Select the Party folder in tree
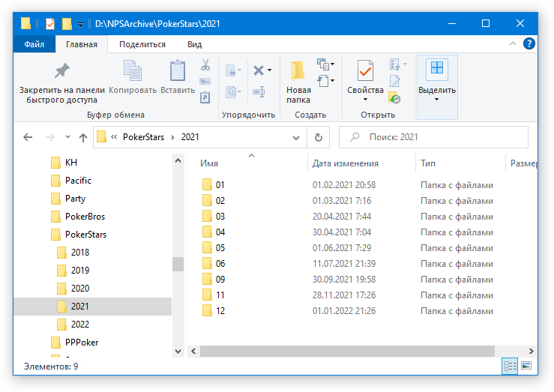The width and height of the screenshot is (554, 392). [x=75, y=199]
